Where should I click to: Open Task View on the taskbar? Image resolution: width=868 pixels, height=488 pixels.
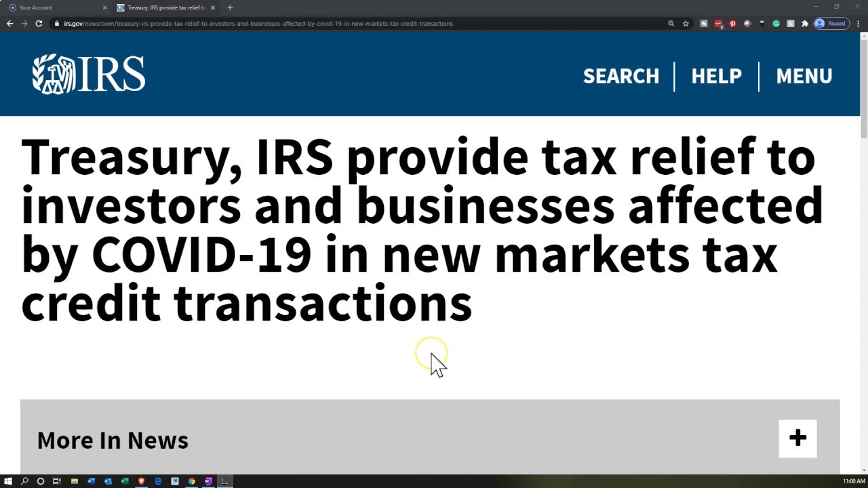57,481
